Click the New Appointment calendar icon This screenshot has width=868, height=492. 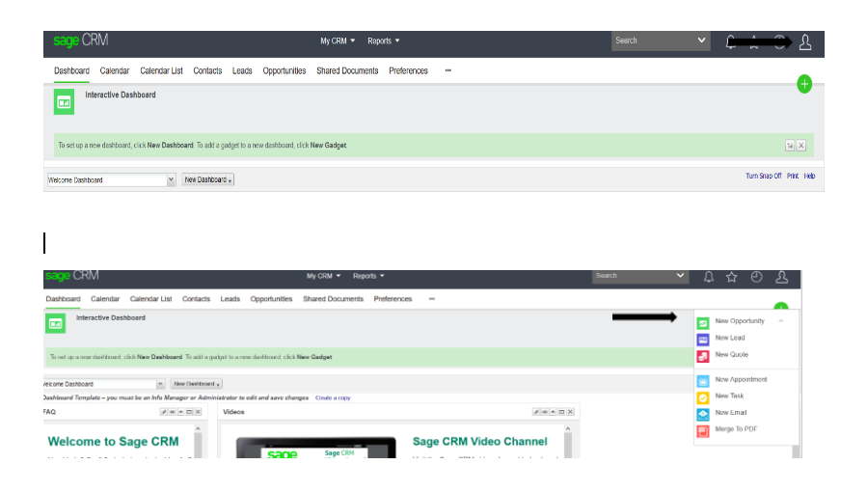pos(703,381)
